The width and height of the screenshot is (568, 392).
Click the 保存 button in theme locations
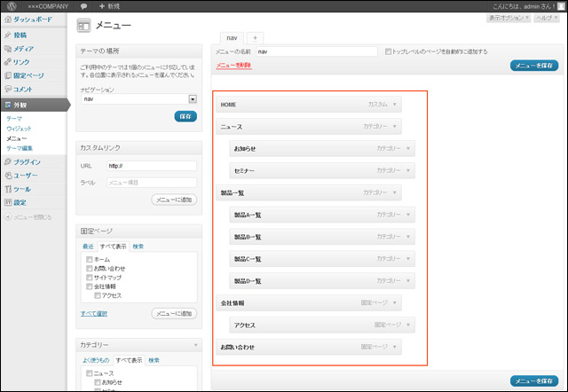[x=185, y=116]
